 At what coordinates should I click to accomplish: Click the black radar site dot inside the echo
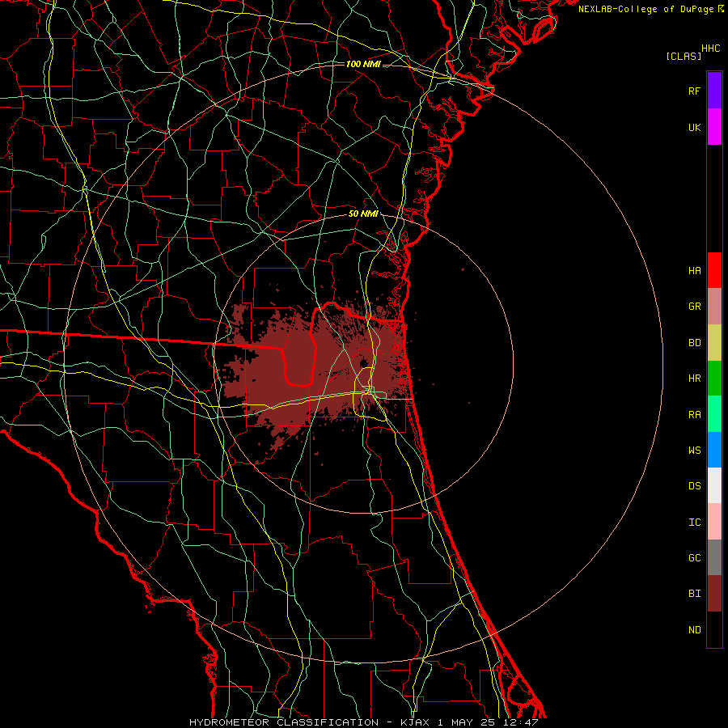(x=365, y=362)
